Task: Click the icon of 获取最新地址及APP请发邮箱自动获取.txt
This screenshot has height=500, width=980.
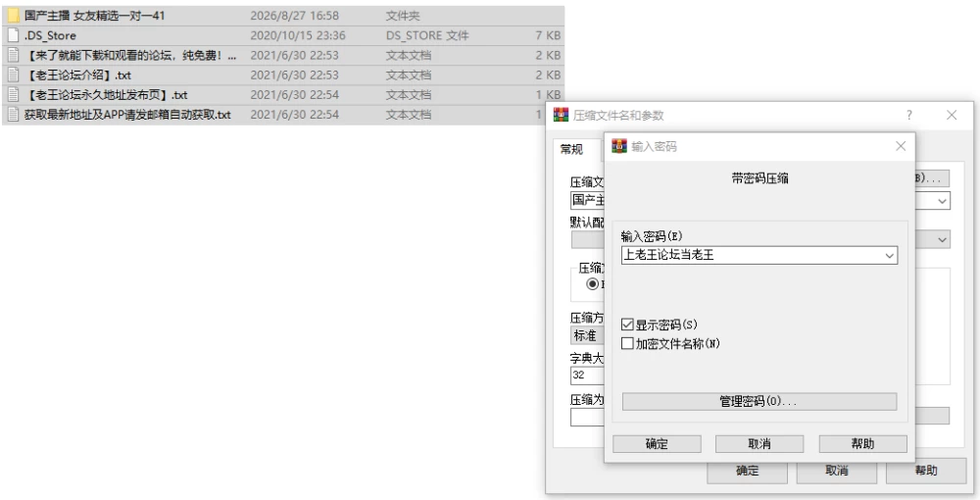Action: point(13,115)
